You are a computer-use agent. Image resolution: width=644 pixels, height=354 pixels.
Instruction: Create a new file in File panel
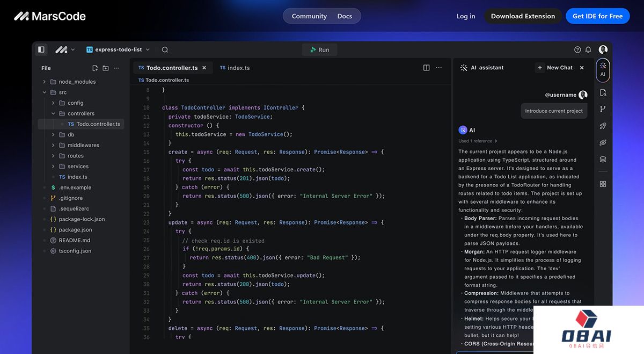tap(95, 68)
